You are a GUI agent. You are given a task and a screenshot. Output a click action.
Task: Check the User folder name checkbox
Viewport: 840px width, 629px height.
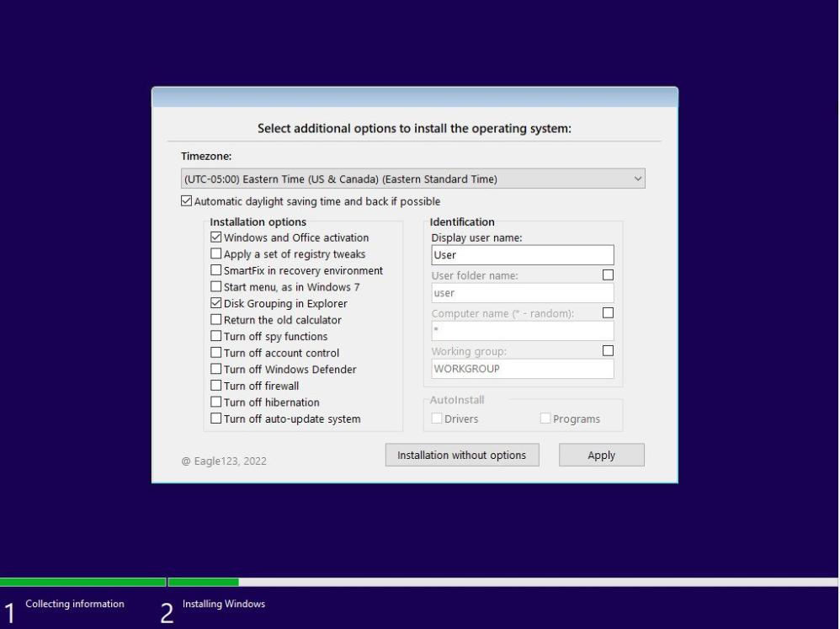tap(609, 274)
